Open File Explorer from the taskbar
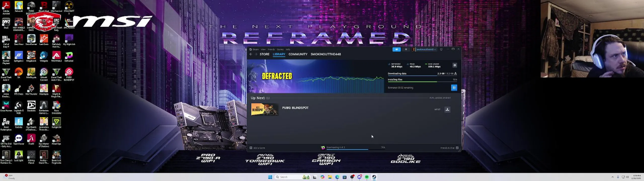Screen dimensions: 644x181 tap(330, 177)
